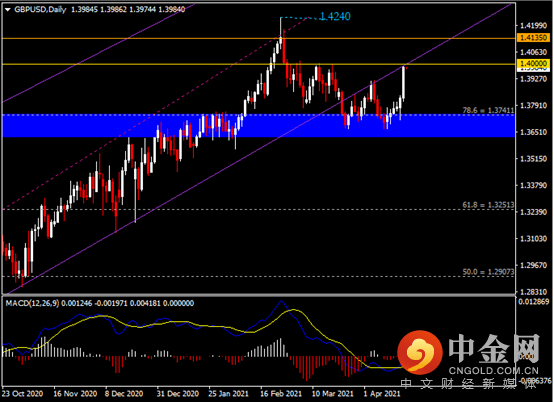Click the 1.4240 high price label

pos(335,16)
